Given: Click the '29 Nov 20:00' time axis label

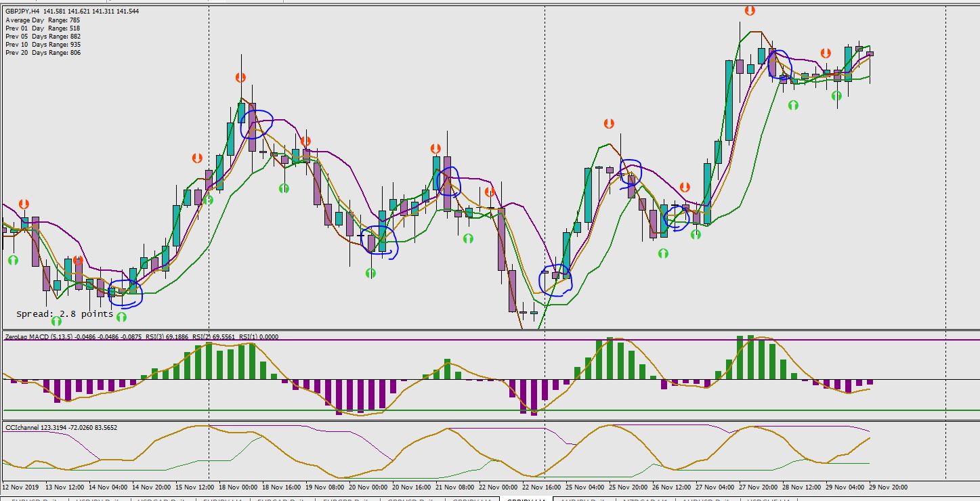Looking at the screenshot, I should click(889, 487).
